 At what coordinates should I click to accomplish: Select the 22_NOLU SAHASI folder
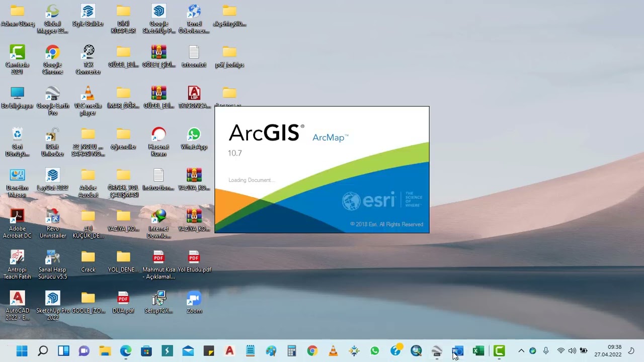88,142
